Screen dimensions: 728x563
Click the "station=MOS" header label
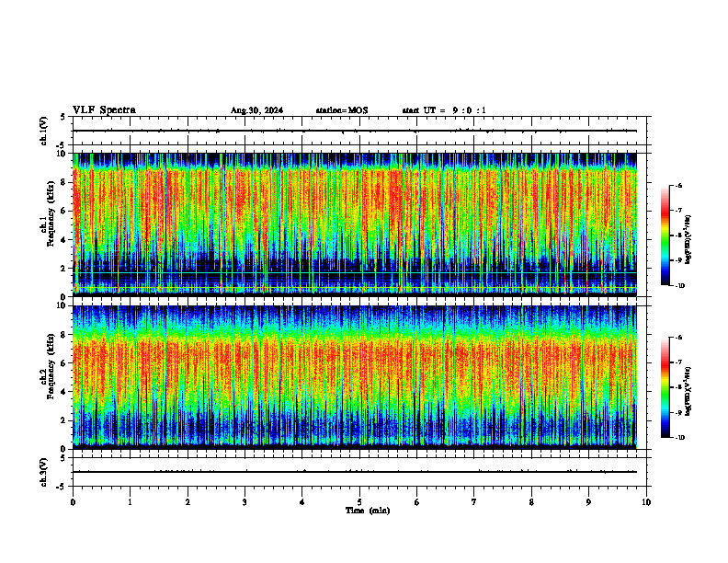(342, 110)
